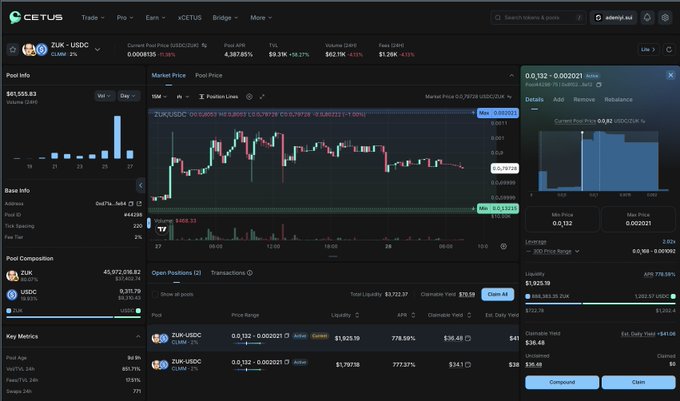Select the Market Price tab
Image resolution: width=680 pixels, height=401 pixels.
168,75
